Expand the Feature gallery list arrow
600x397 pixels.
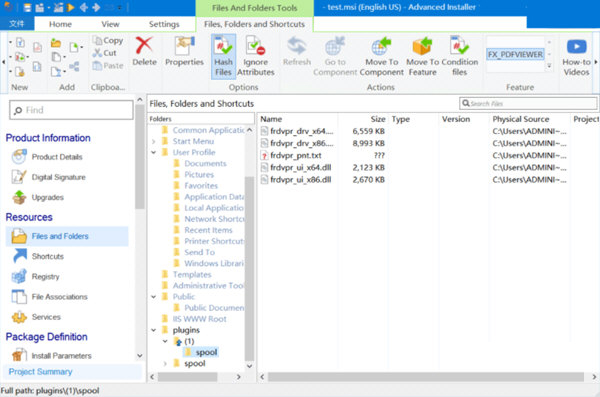(x=549, y=66)
